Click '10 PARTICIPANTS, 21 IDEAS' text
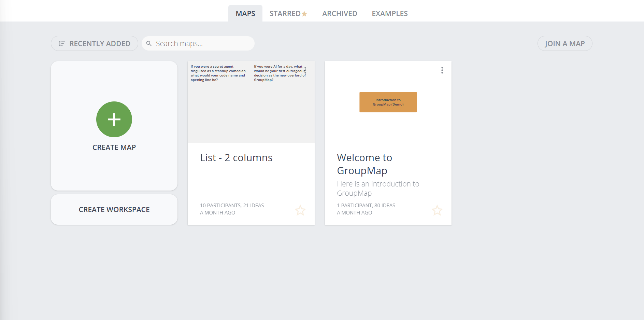This screenshot has height=320, width=644. (x=232, y=205)
